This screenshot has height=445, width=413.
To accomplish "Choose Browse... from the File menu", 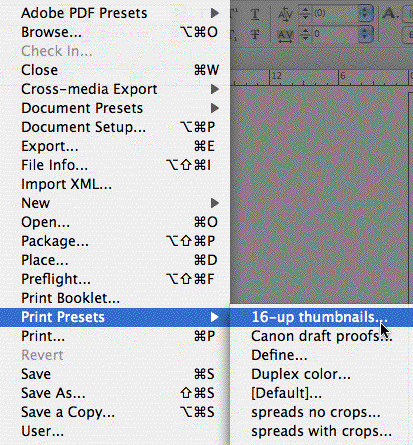I will 115,32.
